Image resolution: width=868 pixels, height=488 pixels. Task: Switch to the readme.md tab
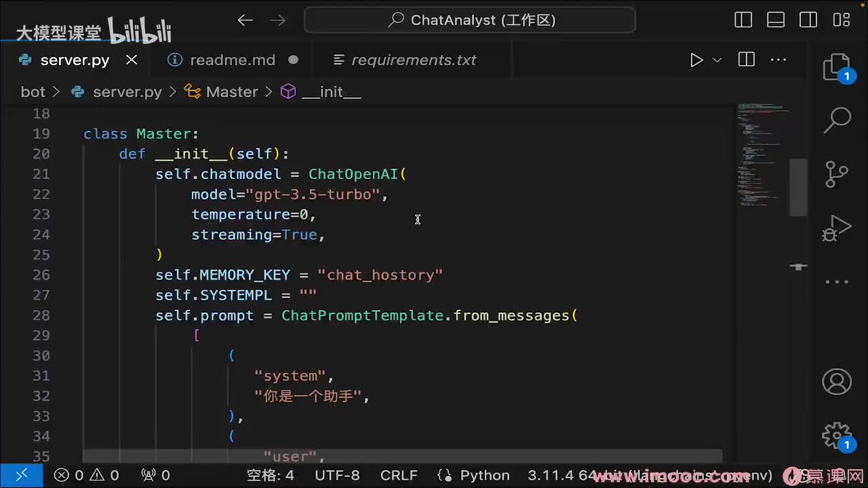[x=233, y=60]
